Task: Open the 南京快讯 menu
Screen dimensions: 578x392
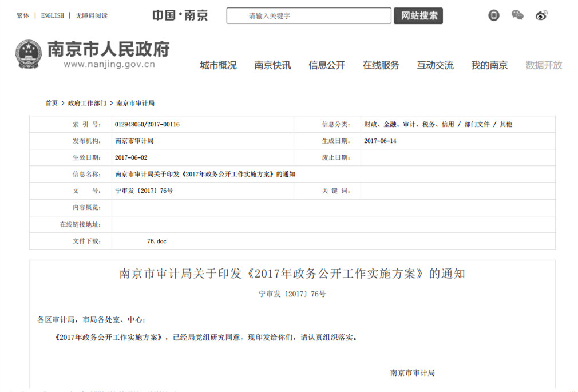Action: pos(272,65)
